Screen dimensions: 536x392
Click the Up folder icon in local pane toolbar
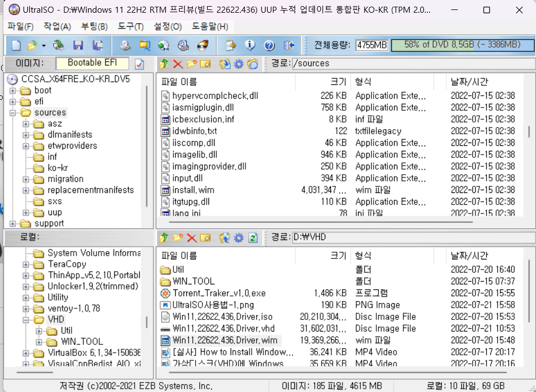pos(164,238)
